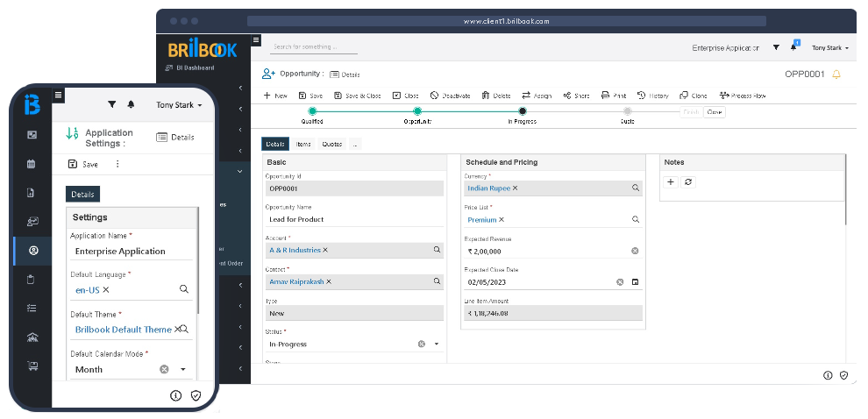Screen dimensions: 868x419
Task: Open the mobile sidebar calendar icon
Action: 32,163
